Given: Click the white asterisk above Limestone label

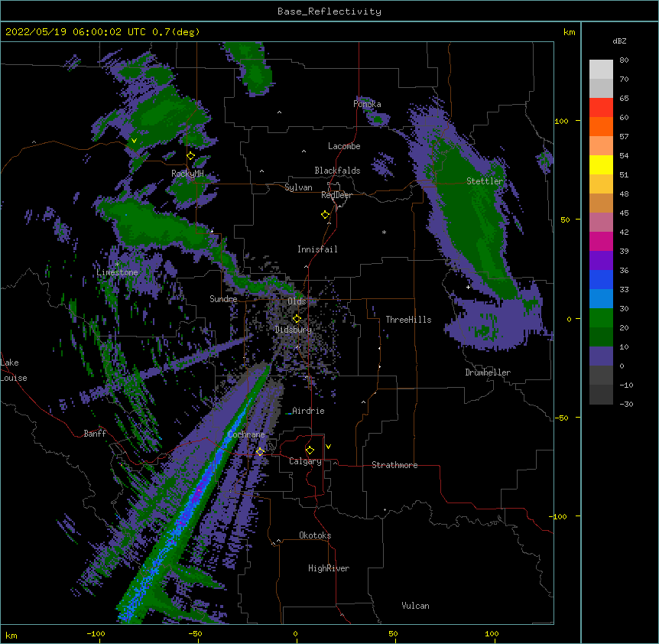Looking at the screenshot, I should [117, 265].
